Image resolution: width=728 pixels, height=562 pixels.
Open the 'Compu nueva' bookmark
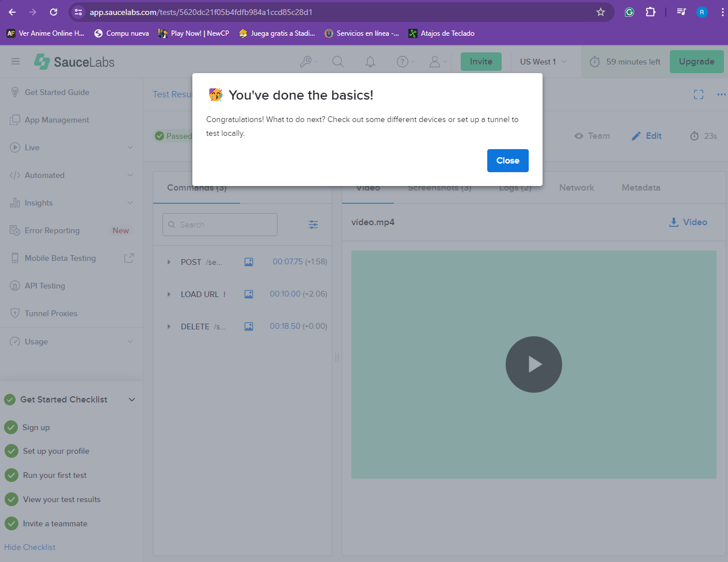click(122, 33)
